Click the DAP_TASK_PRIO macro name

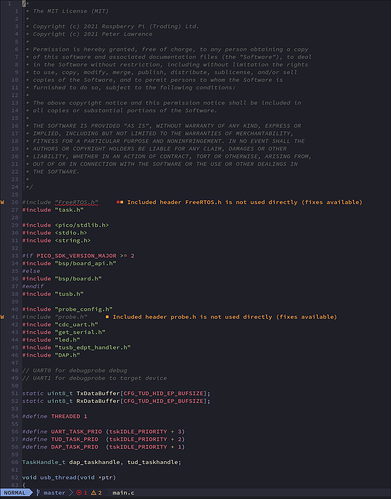click(75, 447)
